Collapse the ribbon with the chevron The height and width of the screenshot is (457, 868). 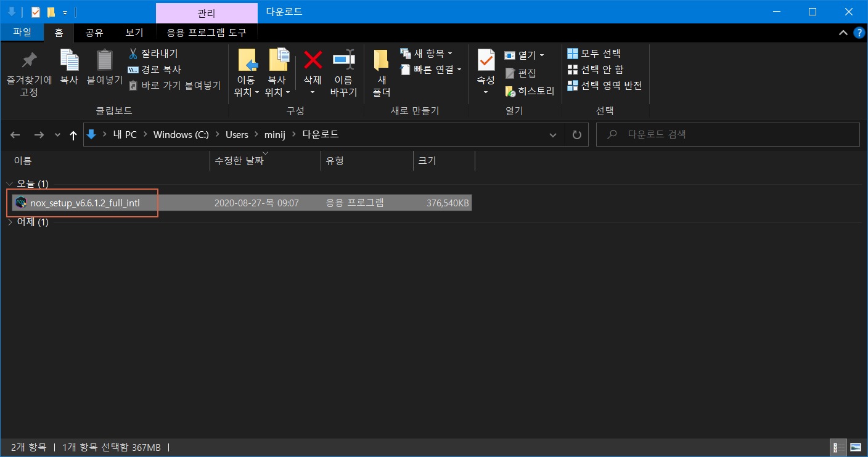point(843,33)
